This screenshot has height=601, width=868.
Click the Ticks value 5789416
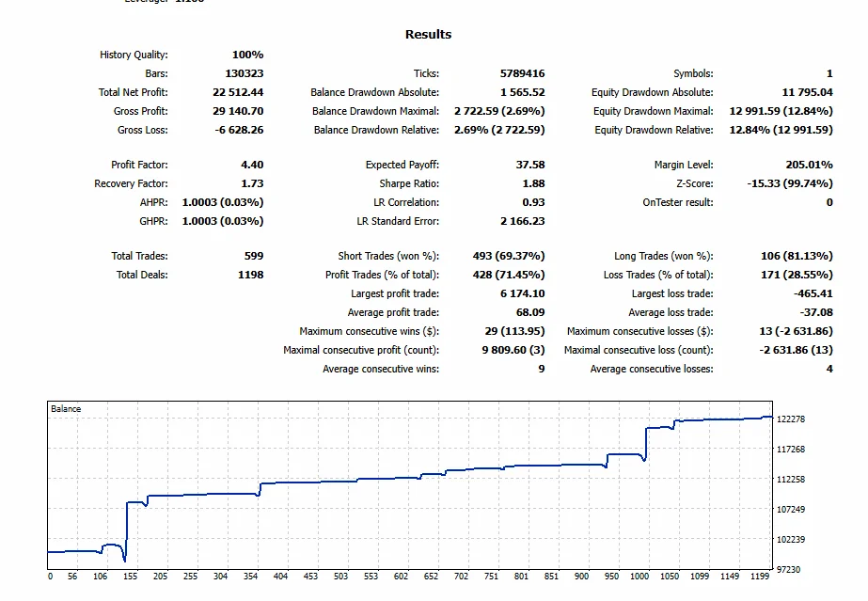pos(522,73)
